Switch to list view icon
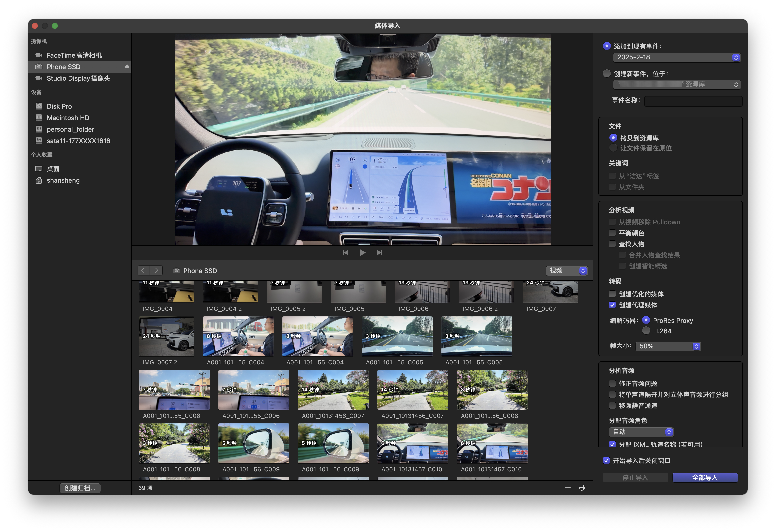 568,488
